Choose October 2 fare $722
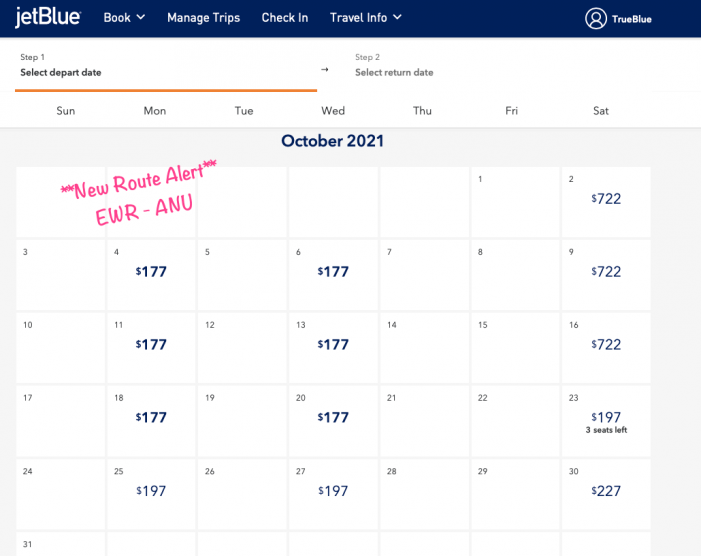This screenshot has height=556, width=701. (606, 199)
